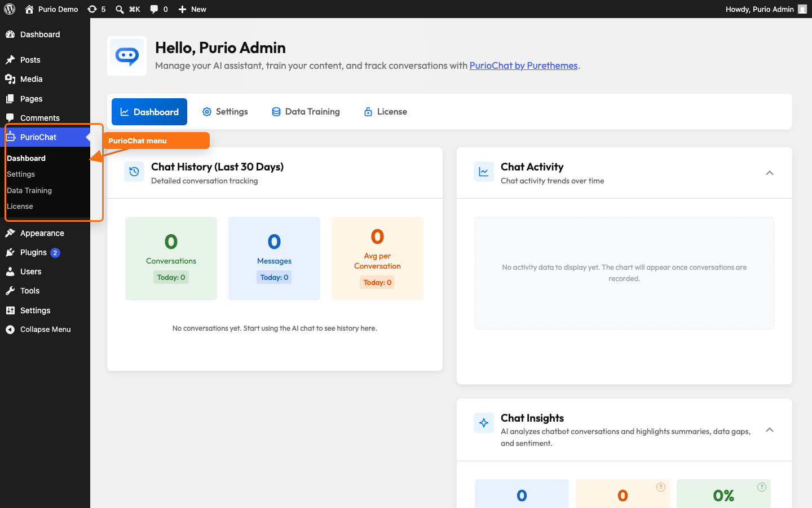The image size is (812, 508).
Task: Open the 5 pending updates icon
Action: click(x=96, y=9)
